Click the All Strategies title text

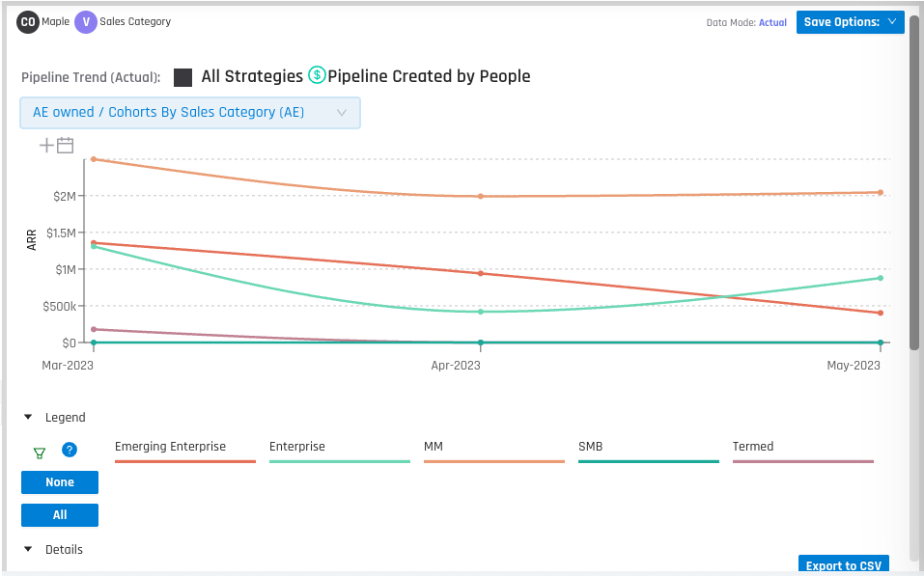252,76
